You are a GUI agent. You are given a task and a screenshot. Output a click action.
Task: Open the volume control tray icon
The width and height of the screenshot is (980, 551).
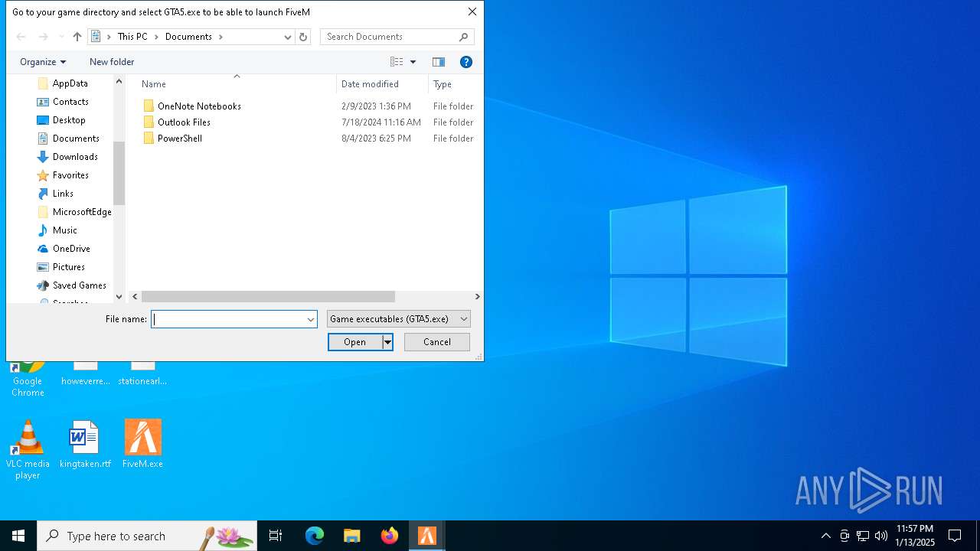(881, 536)
